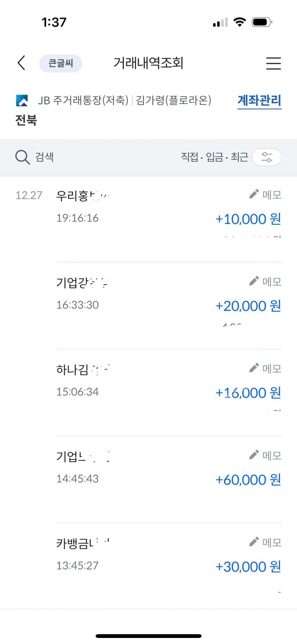Open the +20,000 원 deposit transaction

[x=248, y=306]
